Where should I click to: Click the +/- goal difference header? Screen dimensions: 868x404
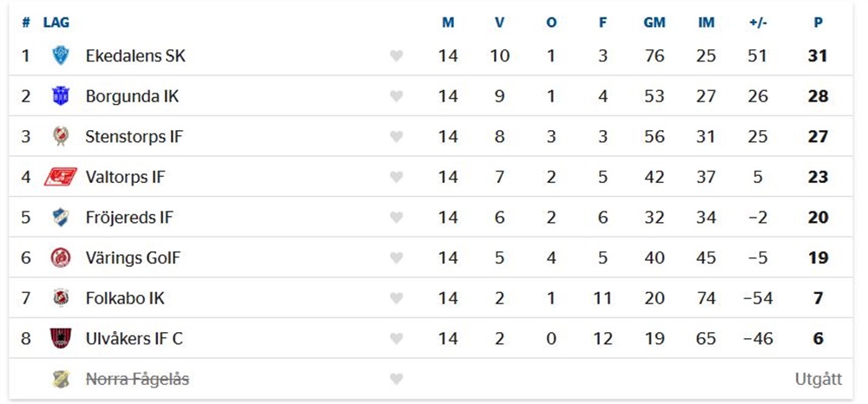(758, 23)
